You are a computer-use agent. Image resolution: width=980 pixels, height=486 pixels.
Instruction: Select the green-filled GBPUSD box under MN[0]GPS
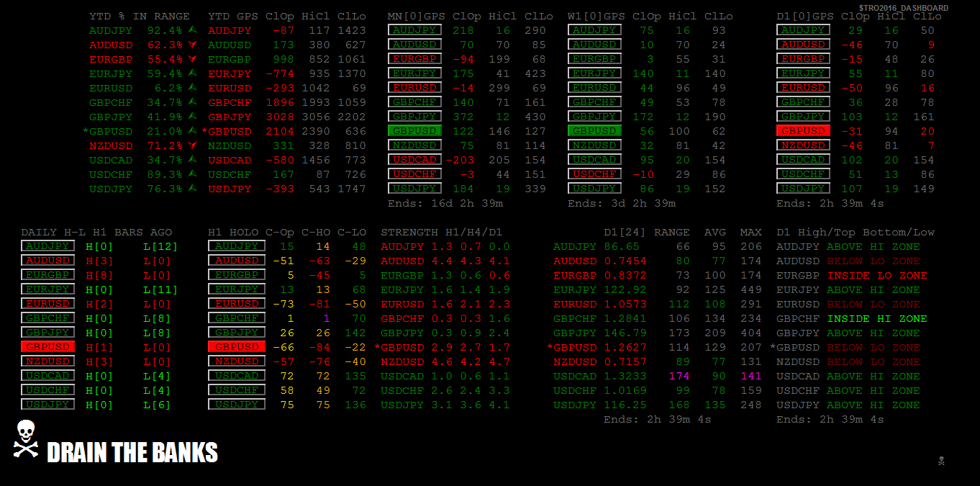[x=414, y=131]
